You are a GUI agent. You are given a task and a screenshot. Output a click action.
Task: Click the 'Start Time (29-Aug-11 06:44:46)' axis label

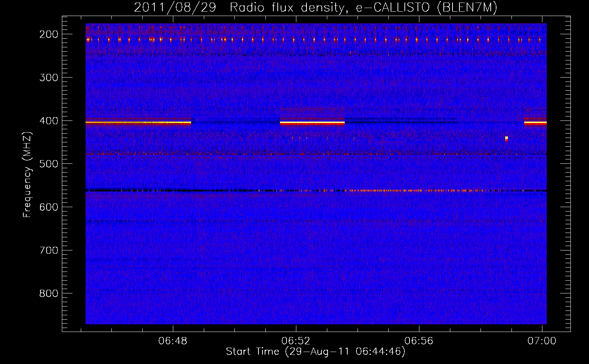[316, 352]
